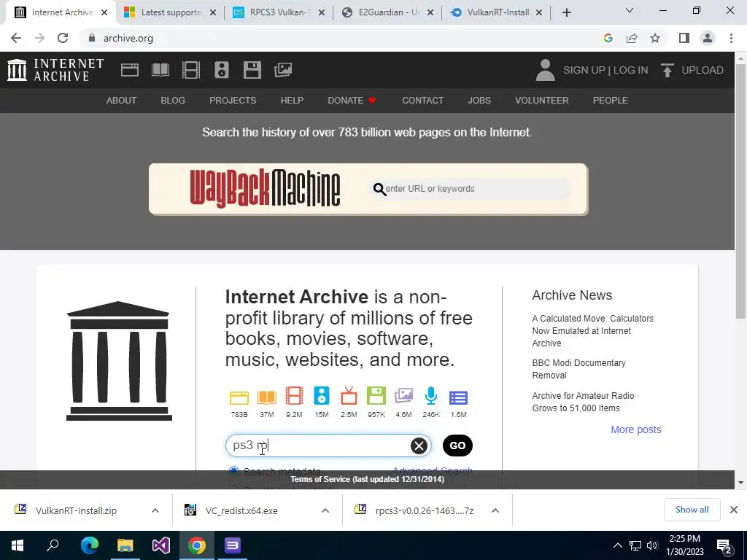This screenshot has width=747, height=560.
Task: Open the VOLUNTEER menu item
Action: [542, 101]
